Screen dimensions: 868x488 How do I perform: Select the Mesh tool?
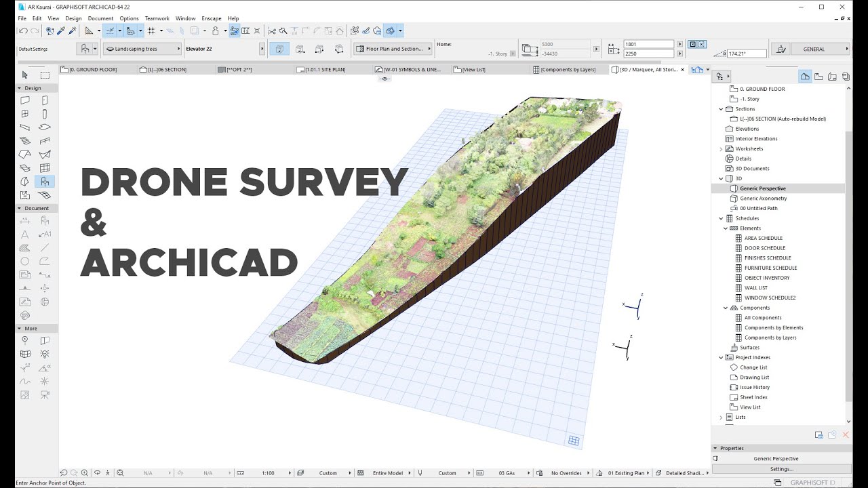click(x=45, y=195)
